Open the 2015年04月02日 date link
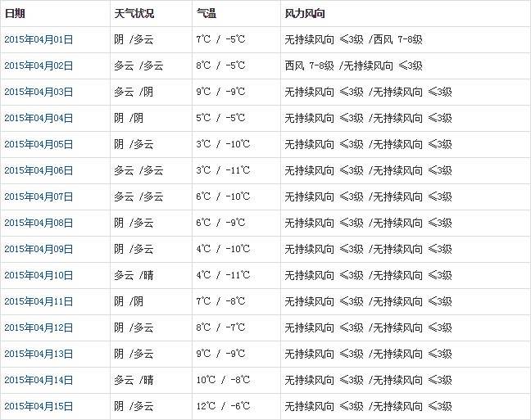 point(39,65)
